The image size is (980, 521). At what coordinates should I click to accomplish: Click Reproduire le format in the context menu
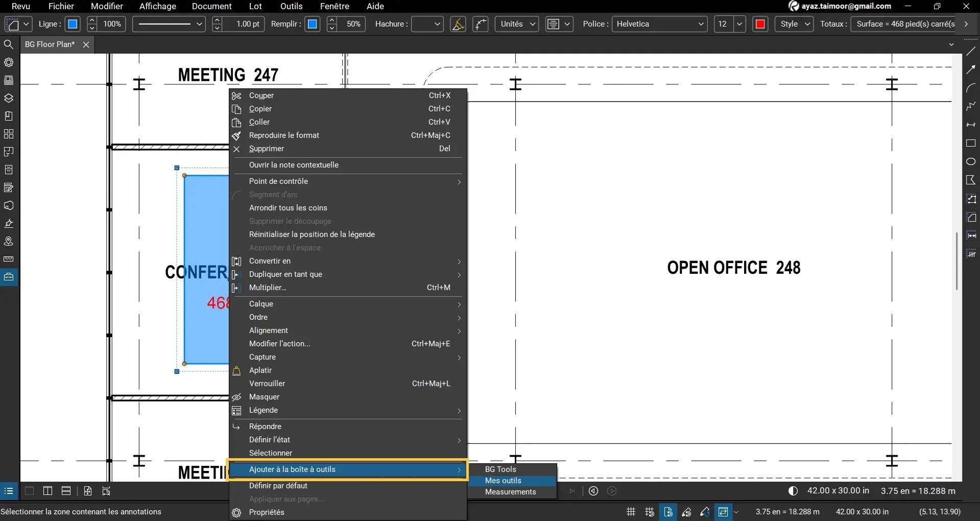(284, 135)
